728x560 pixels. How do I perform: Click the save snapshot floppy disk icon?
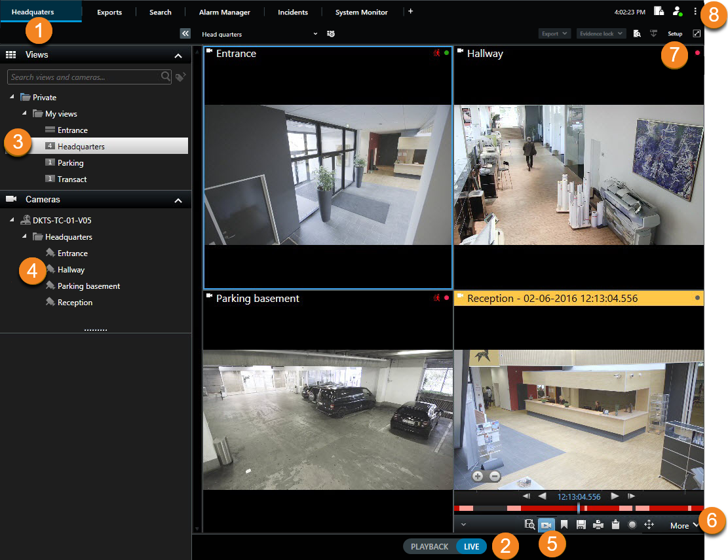581,525
